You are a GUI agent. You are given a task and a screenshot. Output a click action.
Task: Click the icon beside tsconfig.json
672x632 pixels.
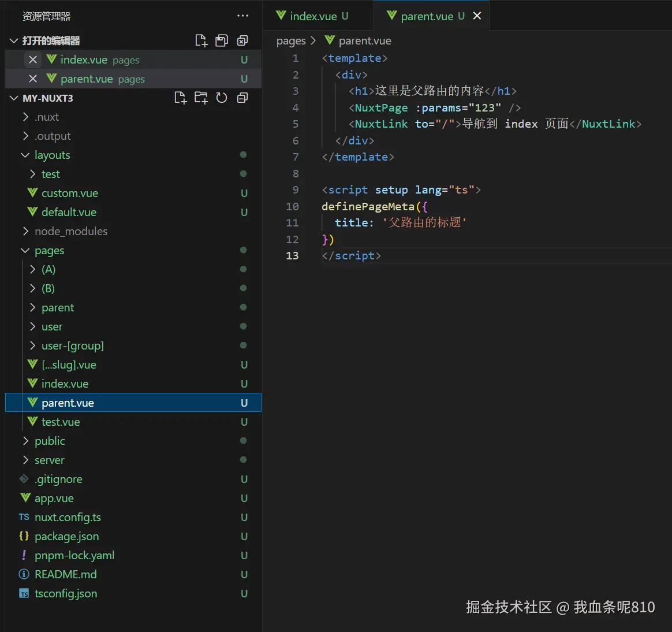[x=24, y=593]
